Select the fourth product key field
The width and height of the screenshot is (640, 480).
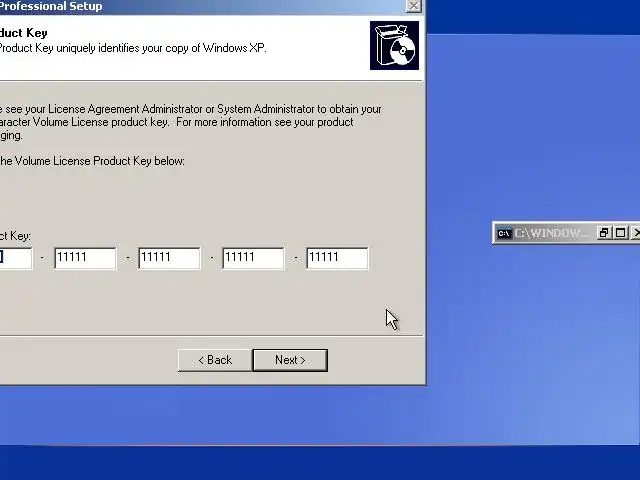point(253,258)
